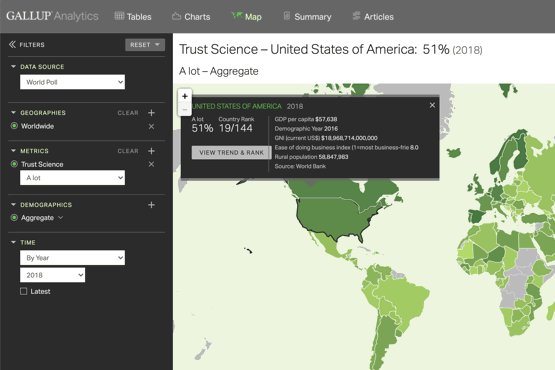555x370 pixels.
Task: Zoom in on the map
Action: [185, 96]
